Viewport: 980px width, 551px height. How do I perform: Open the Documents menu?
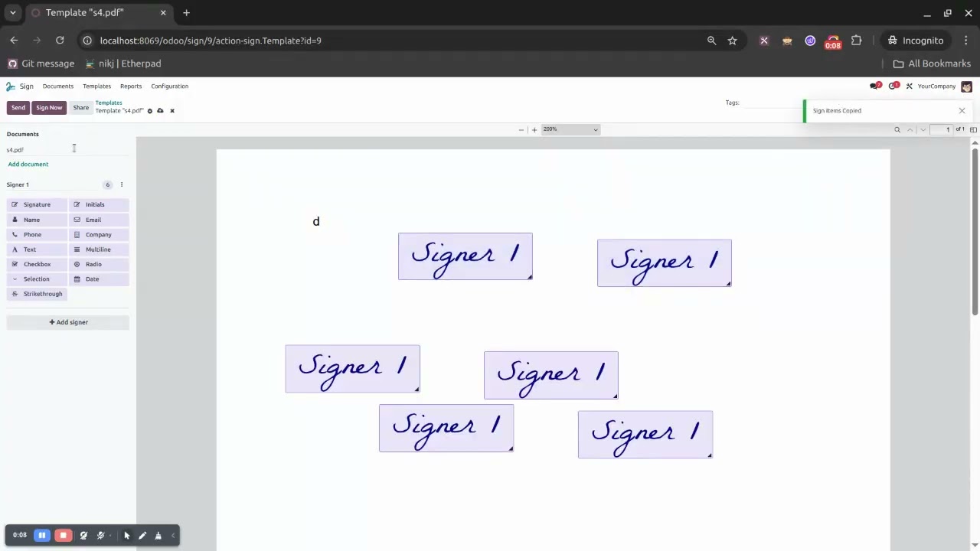pyautogui.click(x=58, y=86)
